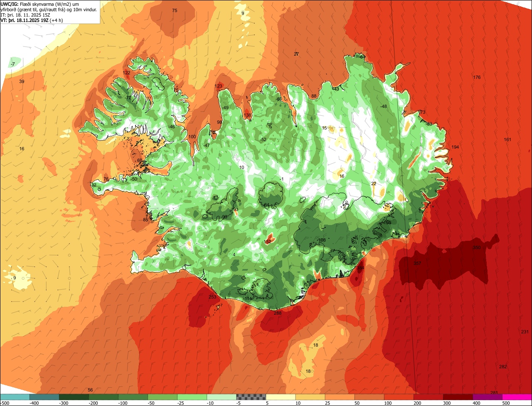Select the map value '350'
The height and width of the screenshot is (406, 532).
click(477, 247)
